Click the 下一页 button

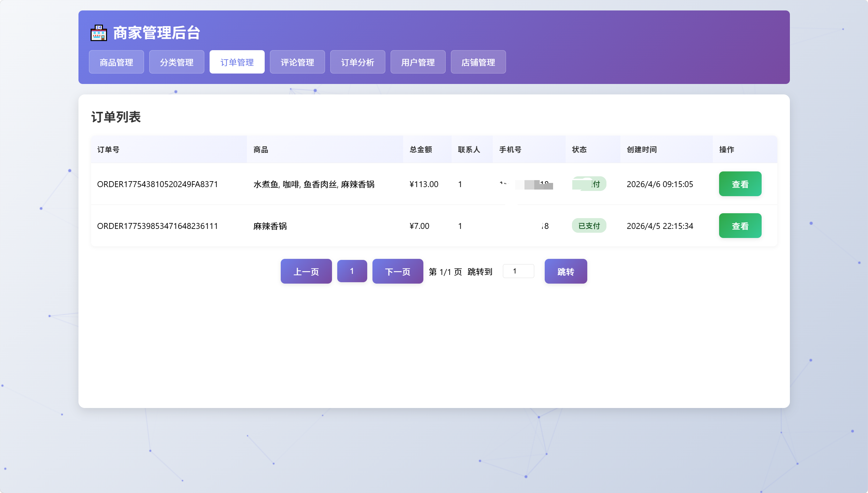pyautogui.click(x=398, y=271)
